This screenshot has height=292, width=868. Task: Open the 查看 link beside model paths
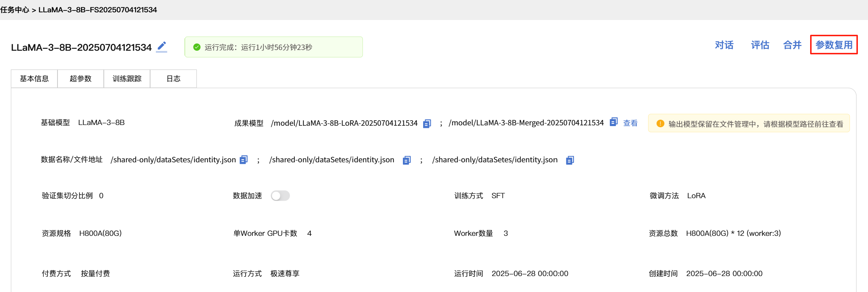pyautogui.click(x=630, y=123)
